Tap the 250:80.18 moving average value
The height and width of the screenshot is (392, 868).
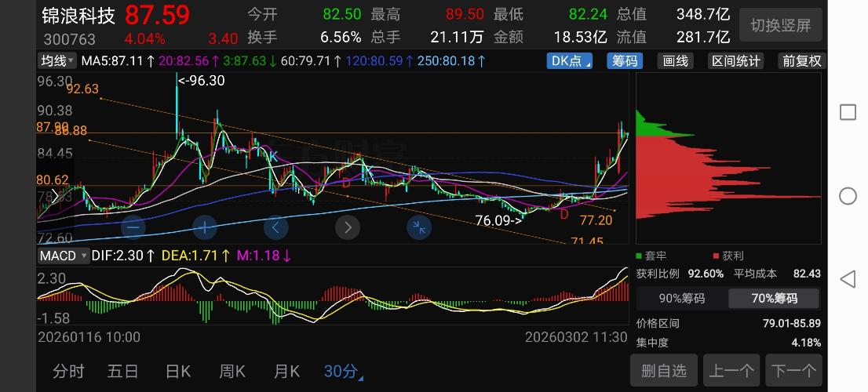451,61
